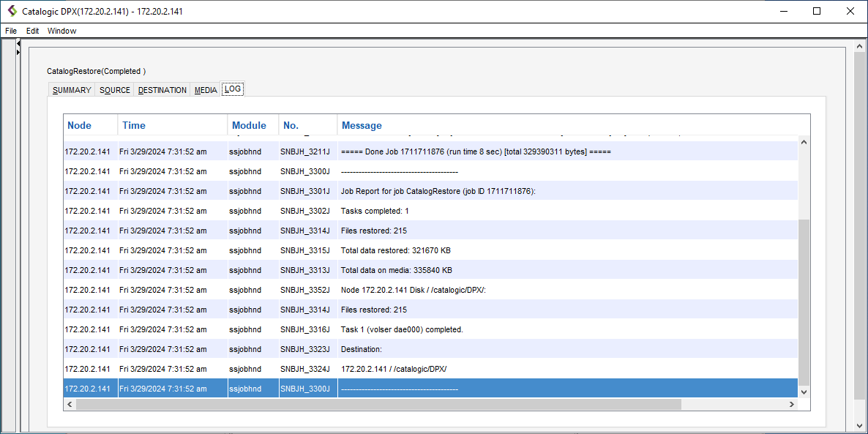Collapse the side pane with the left arrow
This screenshot has width=868, height=434.
click(18, 45)
